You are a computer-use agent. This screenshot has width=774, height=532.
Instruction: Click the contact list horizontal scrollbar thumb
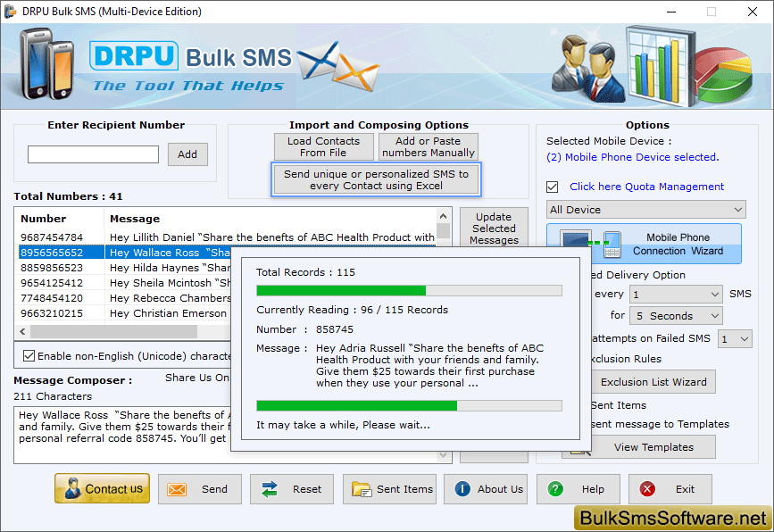[113, 331]
